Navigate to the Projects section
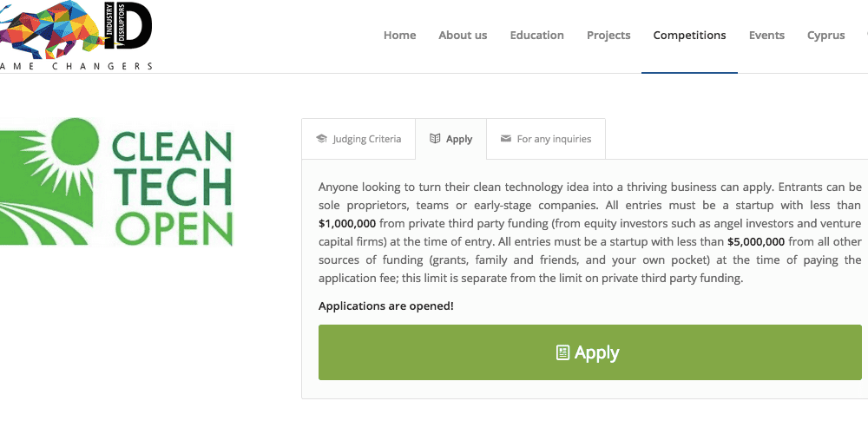This screenshot has height=447, width=868. pyautogui.click(x=608, y=36)
